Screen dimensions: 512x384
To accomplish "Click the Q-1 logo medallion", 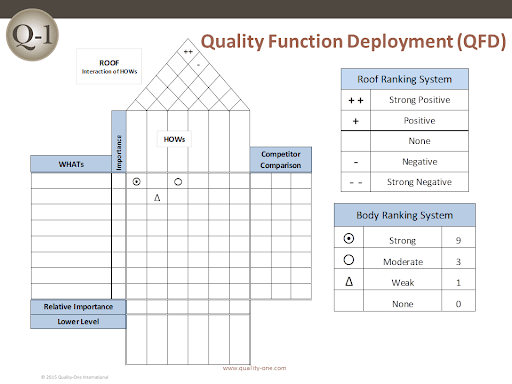I will pos(32,35).
